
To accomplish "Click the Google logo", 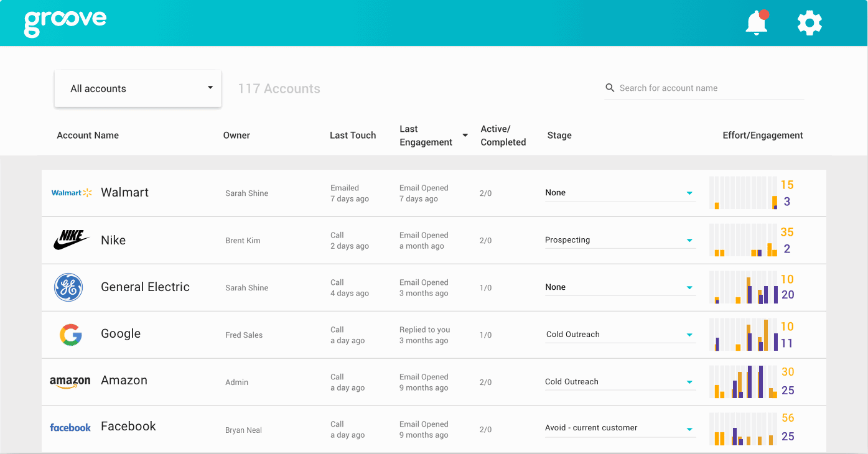I will [71, 335].
